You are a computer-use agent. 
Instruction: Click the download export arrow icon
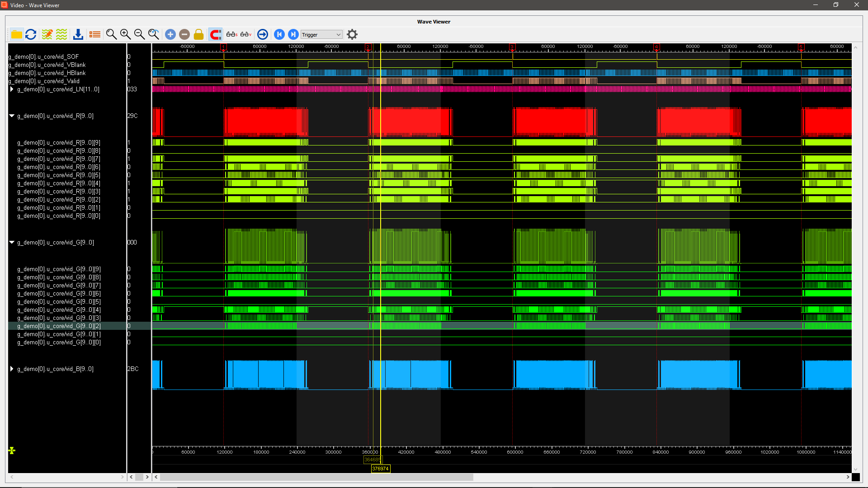[x=78, y=34]
